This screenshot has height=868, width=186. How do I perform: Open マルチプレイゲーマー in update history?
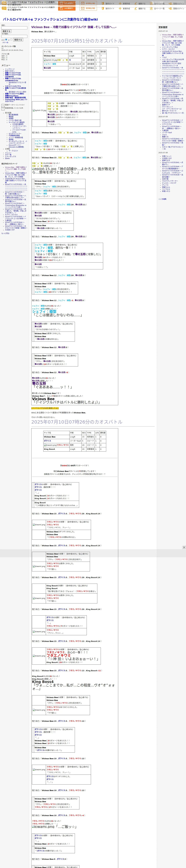tap(170, 181)
